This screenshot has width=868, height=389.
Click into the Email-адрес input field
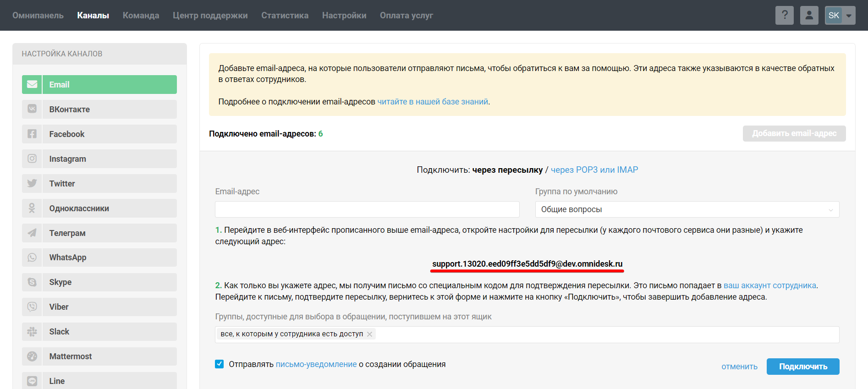367,209
